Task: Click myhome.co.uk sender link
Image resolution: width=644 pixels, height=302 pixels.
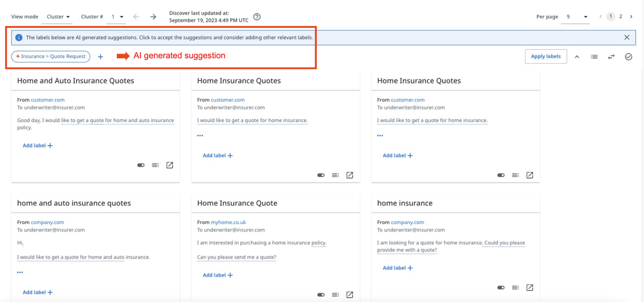Action: click(x=228, y=222)
